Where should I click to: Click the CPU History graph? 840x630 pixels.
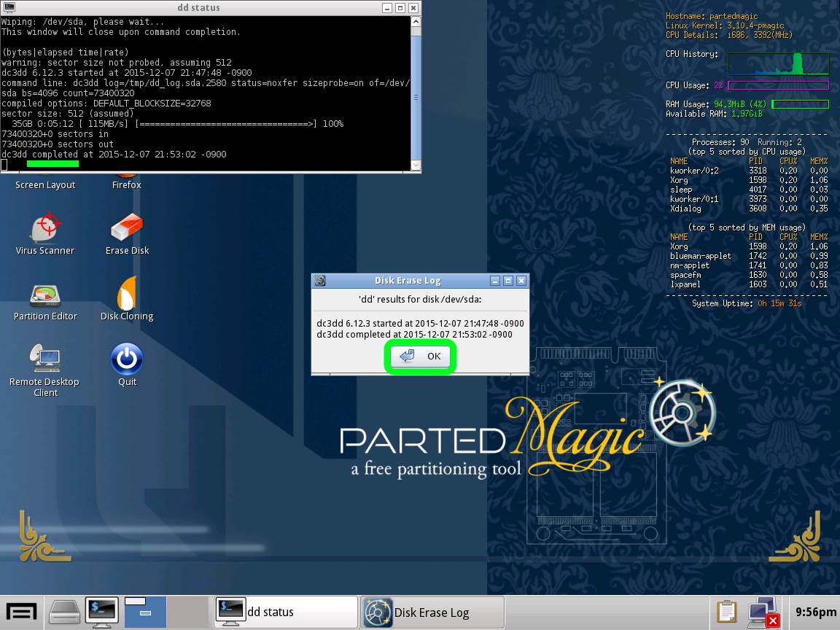click(779, 63)
